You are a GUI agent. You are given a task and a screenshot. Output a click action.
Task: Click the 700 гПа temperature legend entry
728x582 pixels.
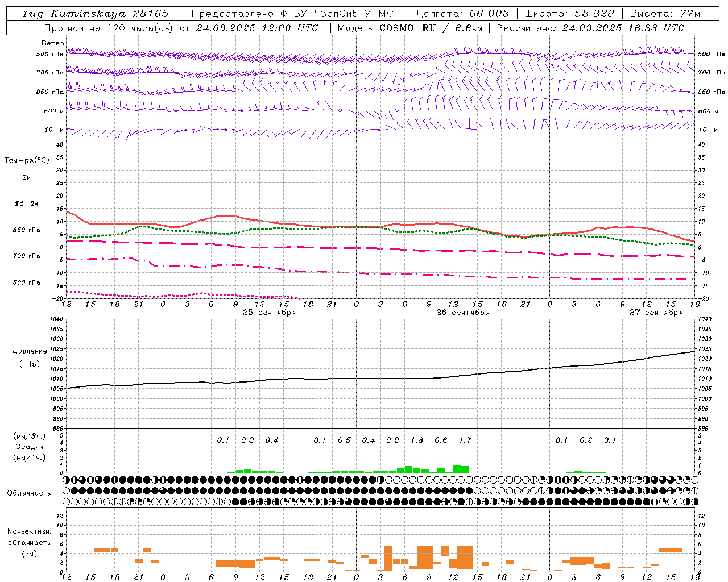[27, 256]
